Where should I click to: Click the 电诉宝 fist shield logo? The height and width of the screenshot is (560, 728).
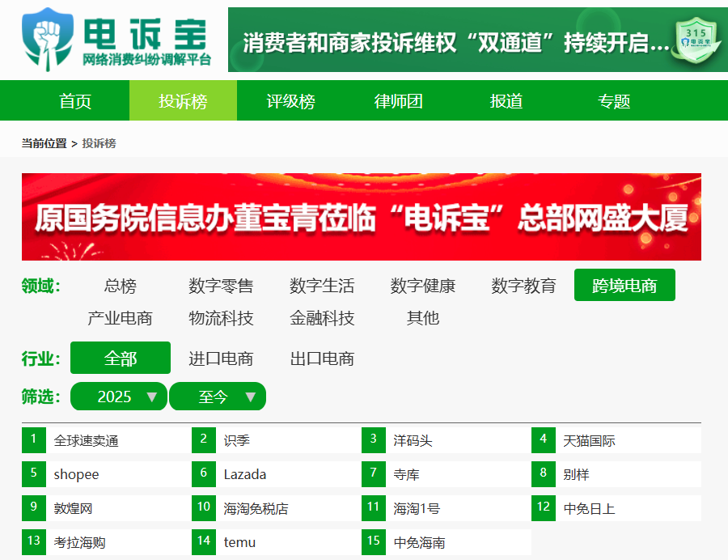click(x=48, y=40)
